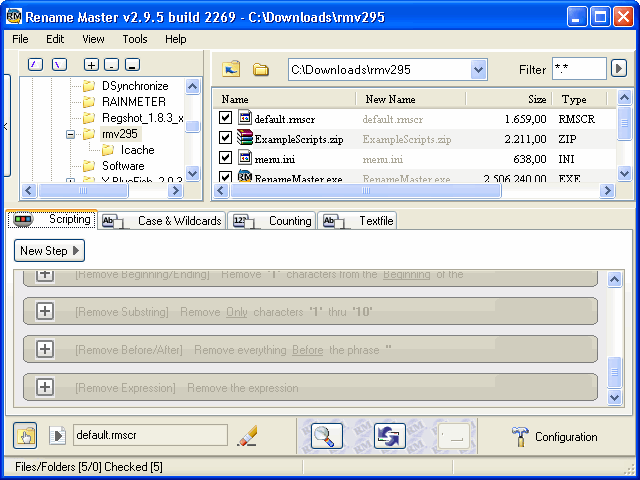Uncheck the menu.ini checkbox
This screenshot has height=480, width=640.
(x=225, y=158)
